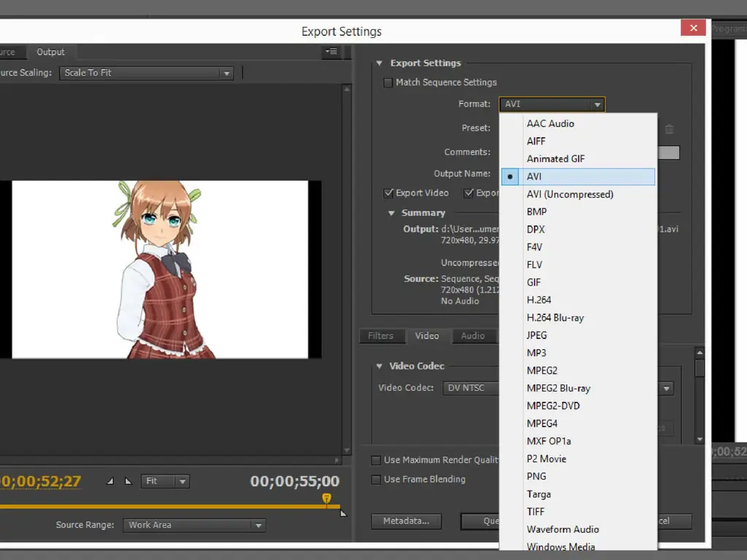Viewport: 747px width, 560px height.
Task: Switch to the Output tab
Action: 50,52
